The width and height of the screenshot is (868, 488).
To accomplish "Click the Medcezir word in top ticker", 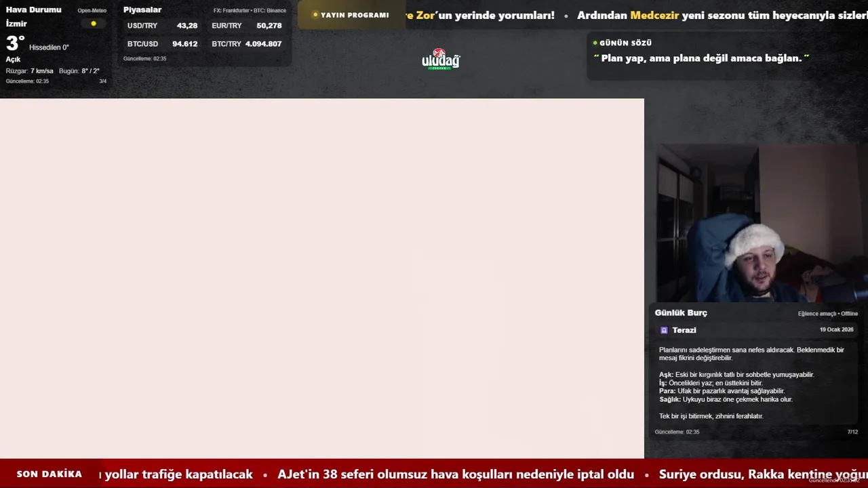I will pos(654,15).
